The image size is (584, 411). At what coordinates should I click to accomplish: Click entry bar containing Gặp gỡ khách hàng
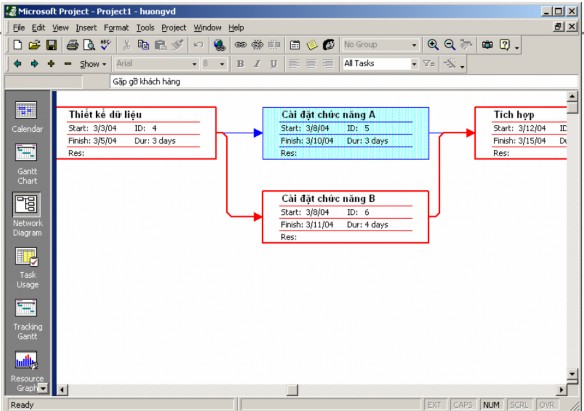(x=343, y=82)
